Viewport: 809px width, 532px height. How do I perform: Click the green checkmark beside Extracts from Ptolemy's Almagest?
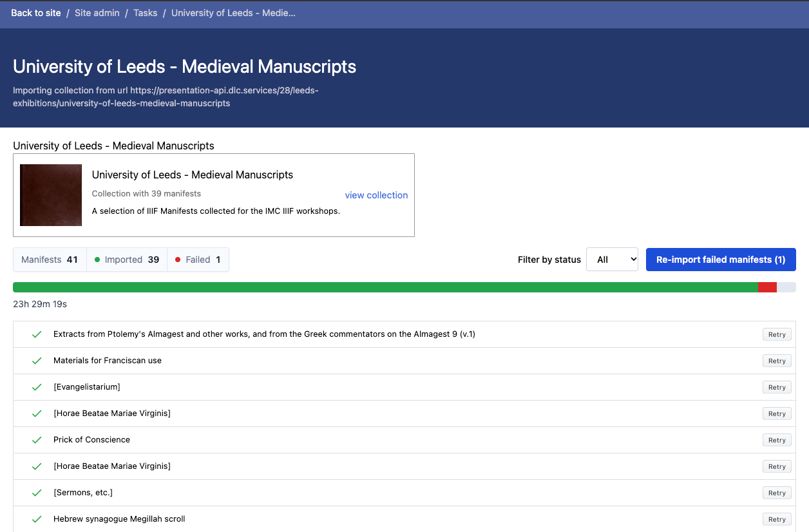[x=37, y=334]
